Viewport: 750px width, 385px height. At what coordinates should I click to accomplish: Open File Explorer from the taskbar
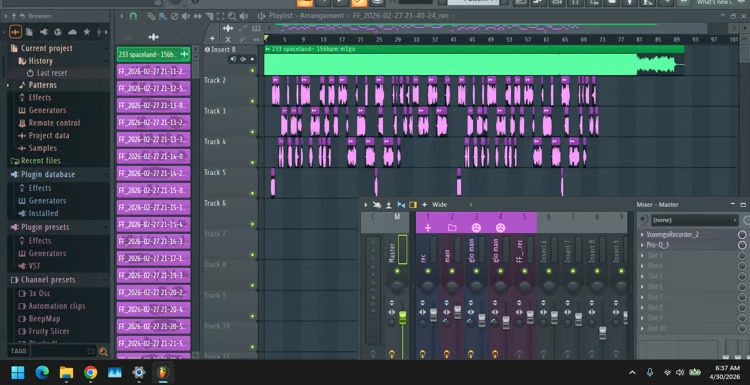point(66,372)
